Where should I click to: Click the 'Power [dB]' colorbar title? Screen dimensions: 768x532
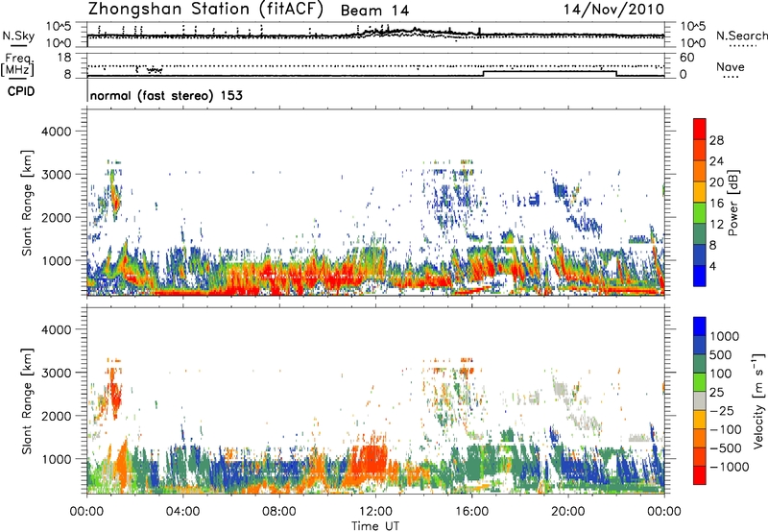732,203
